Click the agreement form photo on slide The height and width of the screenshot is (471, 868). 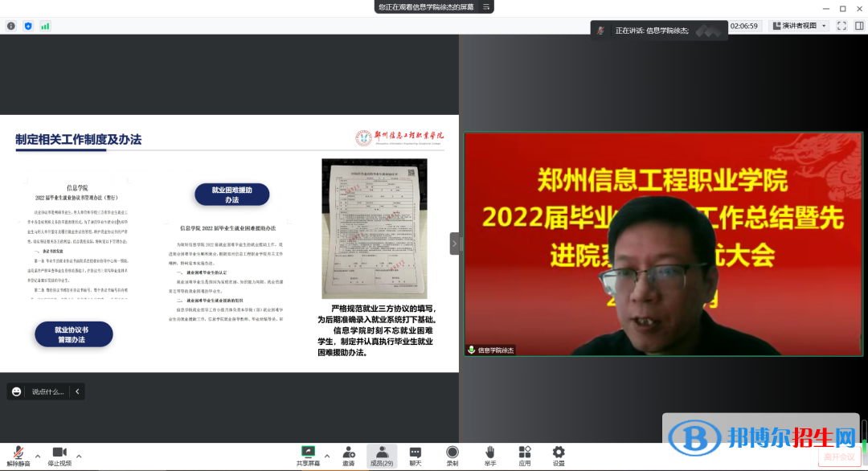coord(375,228)
